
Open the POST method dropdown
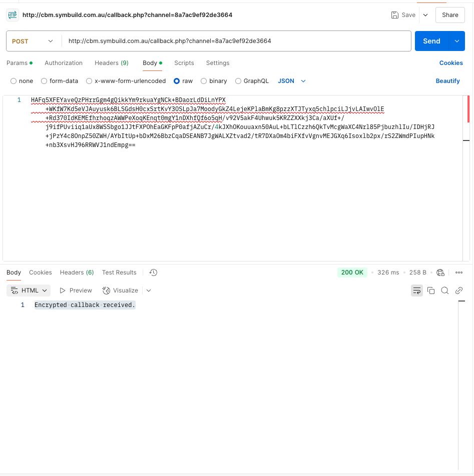[x=33, y=41]
